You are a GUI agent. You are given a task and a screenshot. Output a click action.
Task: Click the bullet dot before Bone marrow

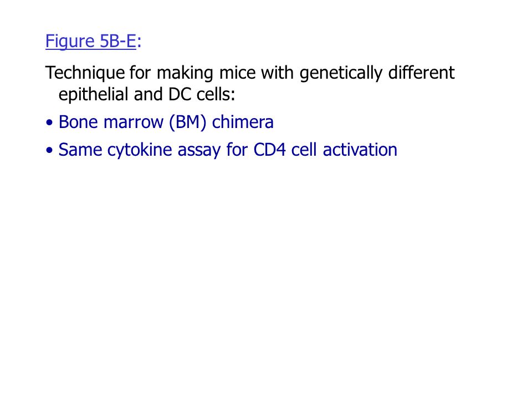pyautogui.click(x=49, y=123)
